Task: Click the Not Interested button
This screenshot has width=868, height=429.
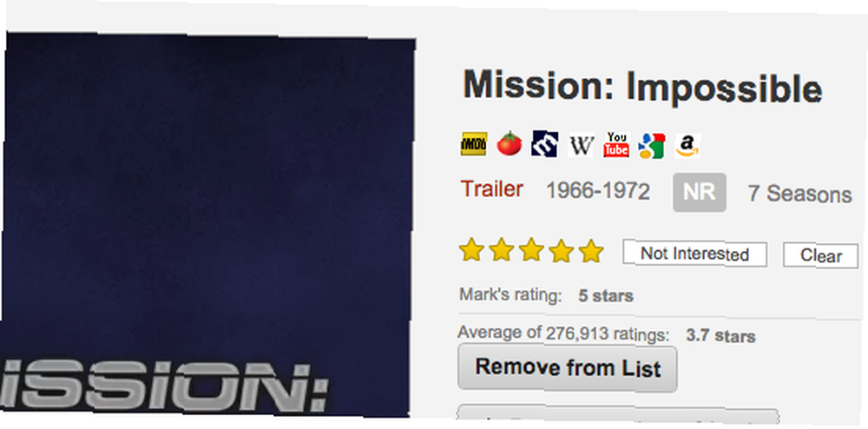Action: (x=694, y=254)
